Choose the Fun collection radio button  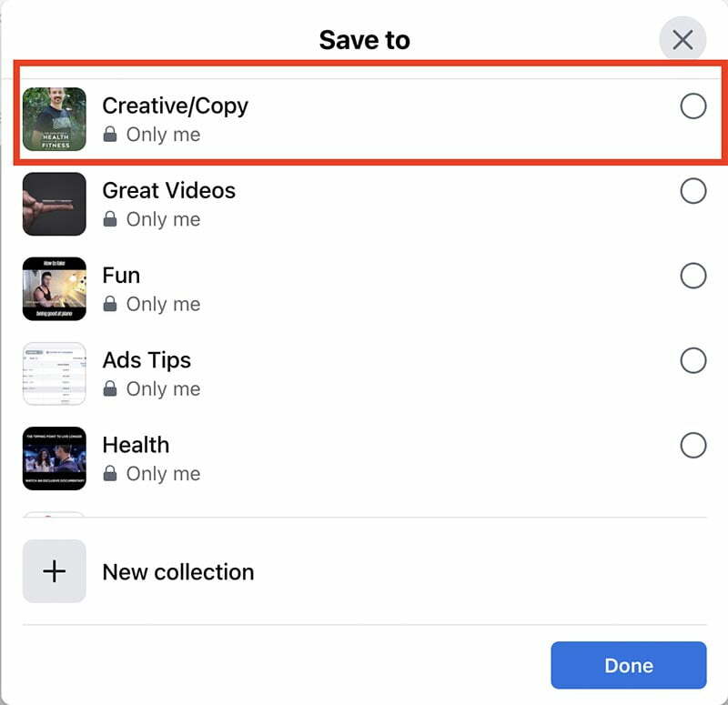693,276
